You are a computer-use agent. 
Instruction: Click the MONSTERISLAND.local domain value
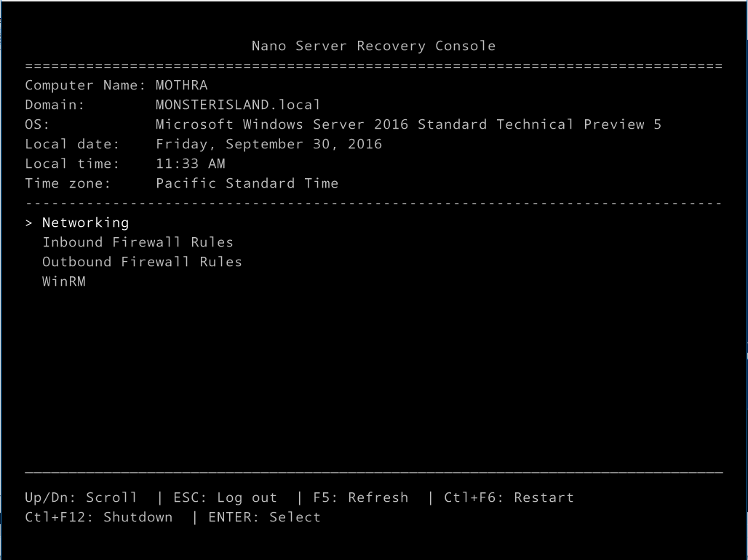click(236, 104)
